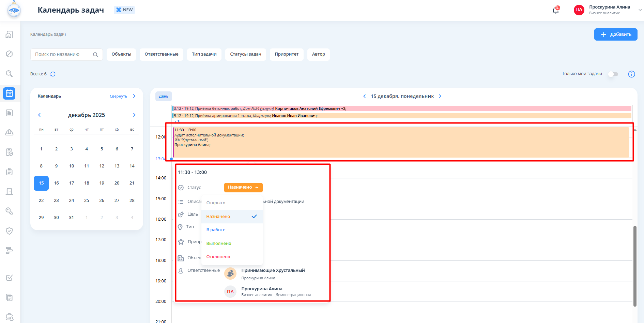
Task: Click Свернуть link in calendar panel
Action: tap(118, 96)
